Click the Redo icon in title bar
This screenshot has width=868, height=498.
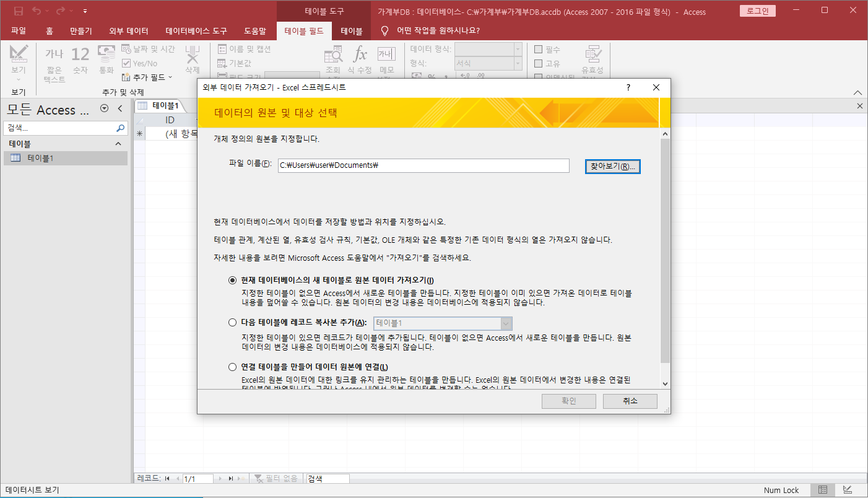(x=60, y=11)
